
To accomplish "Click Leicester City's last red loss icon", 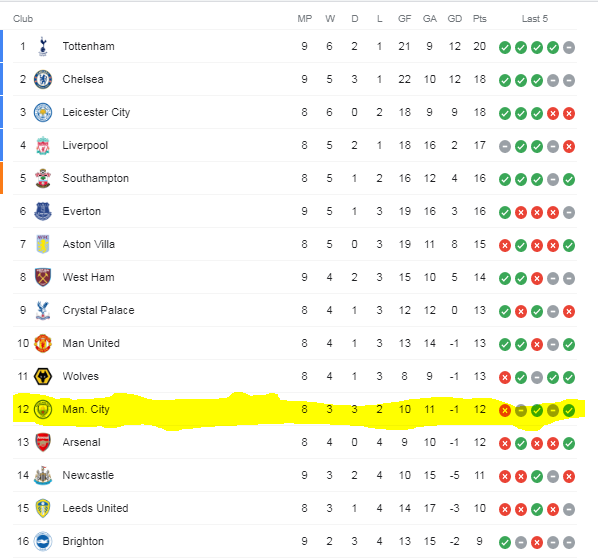I will coord(569,114).
